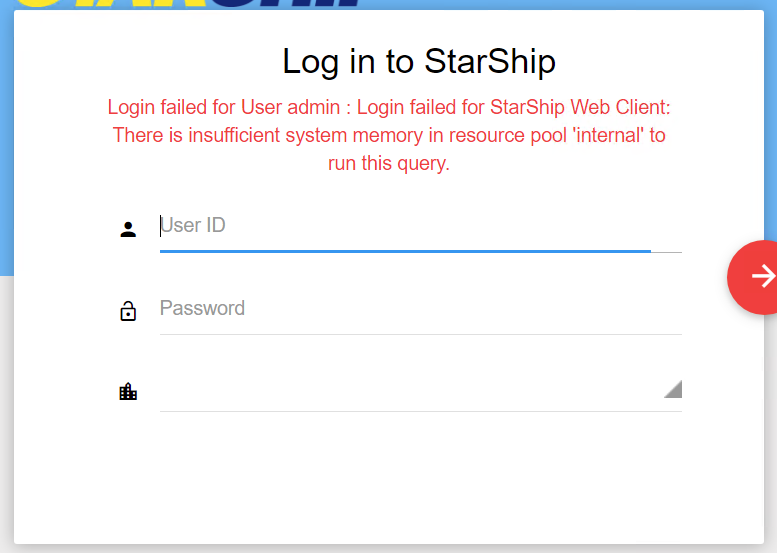This screenshot has width=777, height=553.
Task: Click the building icon beside company selector
Action: tap(128, 391)
